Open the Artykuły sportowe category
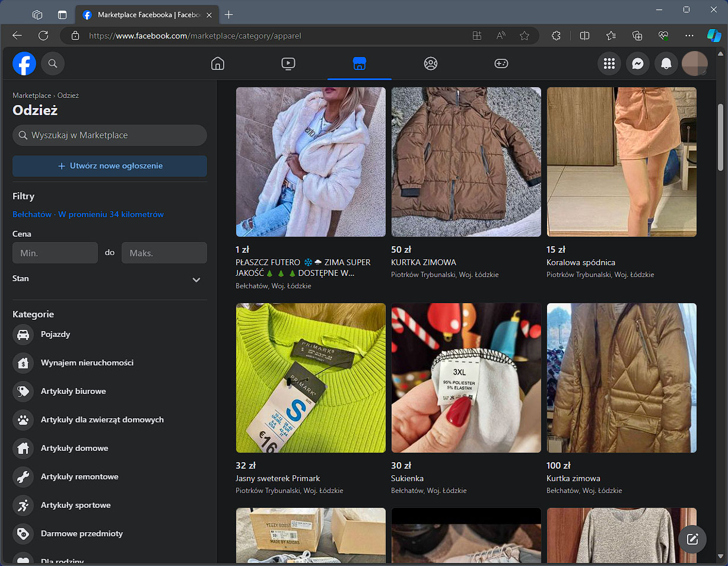The height and width of the screenshot is (566, 728). tap(110, 505)
